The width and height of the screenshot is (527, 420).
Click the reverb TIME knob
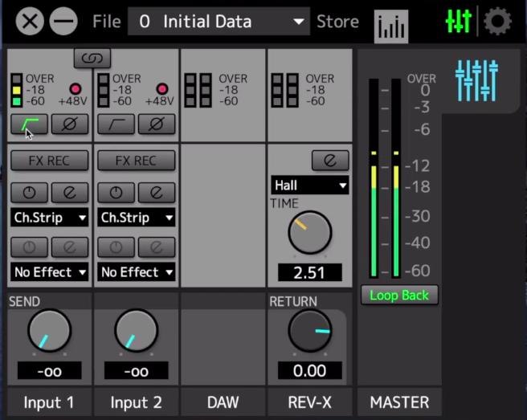pos(309,233)
